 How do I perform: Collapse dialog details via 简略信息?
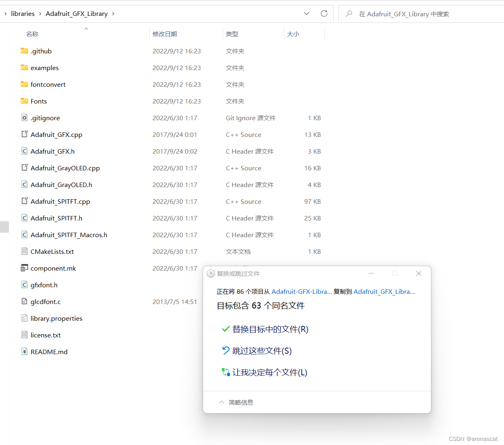point(236,402)
